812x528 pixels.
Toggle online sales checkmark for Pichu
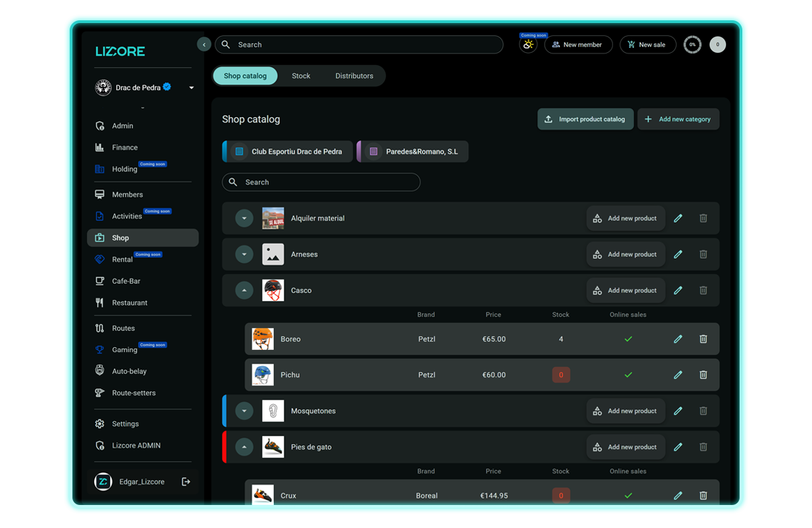click(628, 375)
